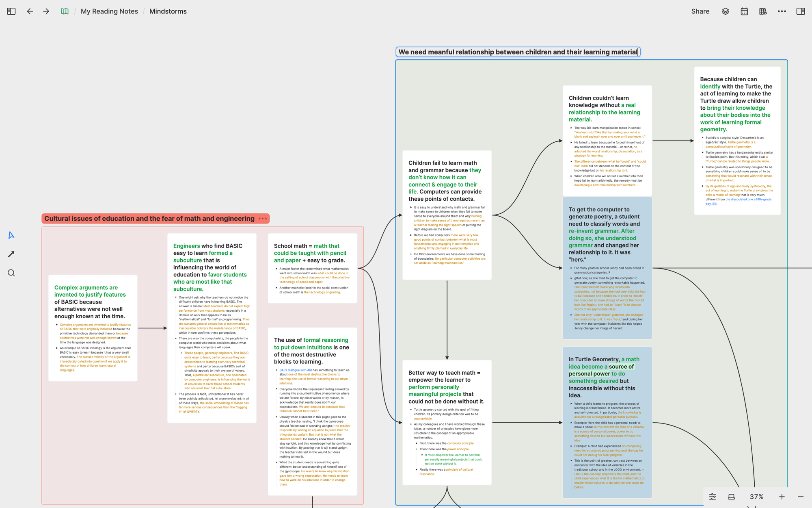
Task: Navigate forward with the arrow
Action: 46,11
